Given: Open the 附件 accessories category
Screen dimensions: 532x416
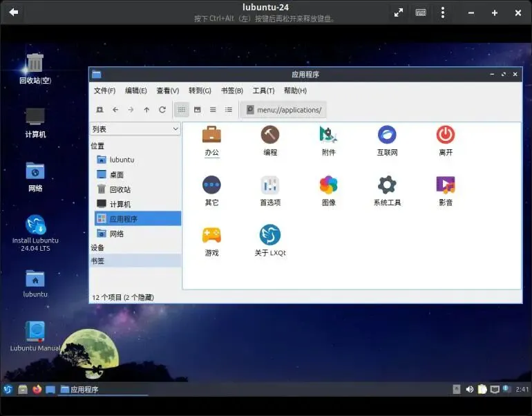Looking at the screenshot, I should (328, 140).
